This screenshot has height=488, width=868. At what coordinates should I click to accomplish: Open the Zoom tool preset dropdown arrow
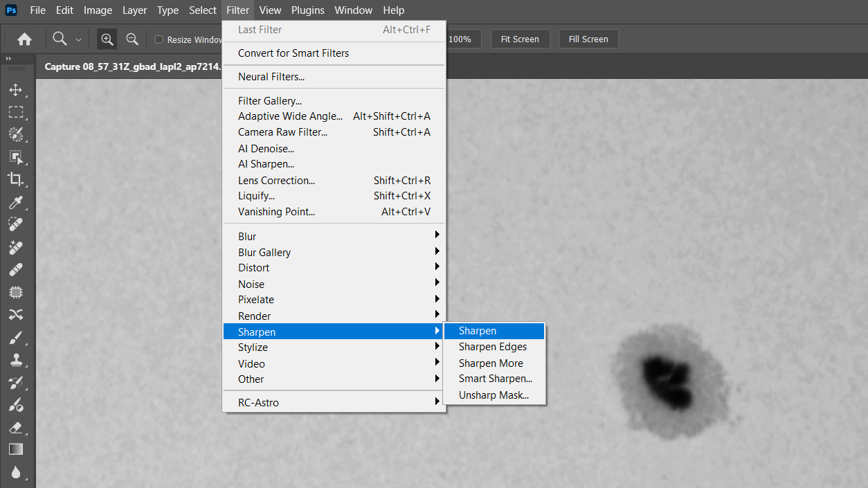(78, 40)
